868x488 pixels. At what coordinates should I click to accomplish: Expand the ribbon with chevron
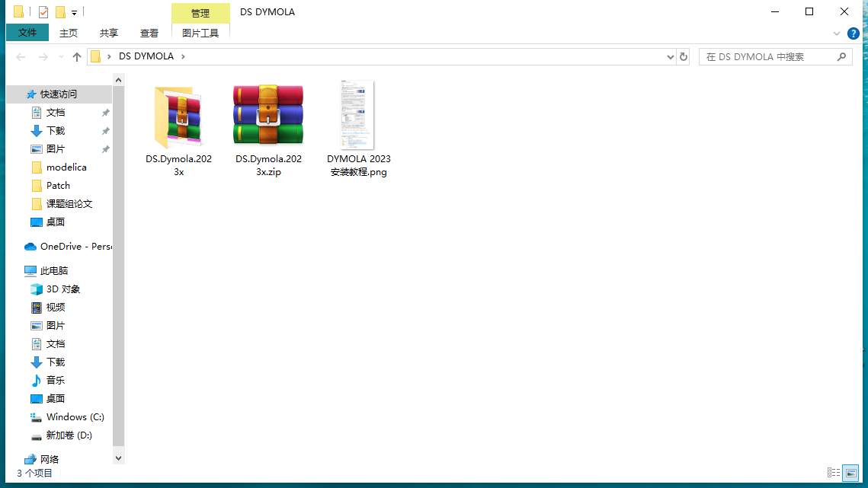[x=836, y=33]
